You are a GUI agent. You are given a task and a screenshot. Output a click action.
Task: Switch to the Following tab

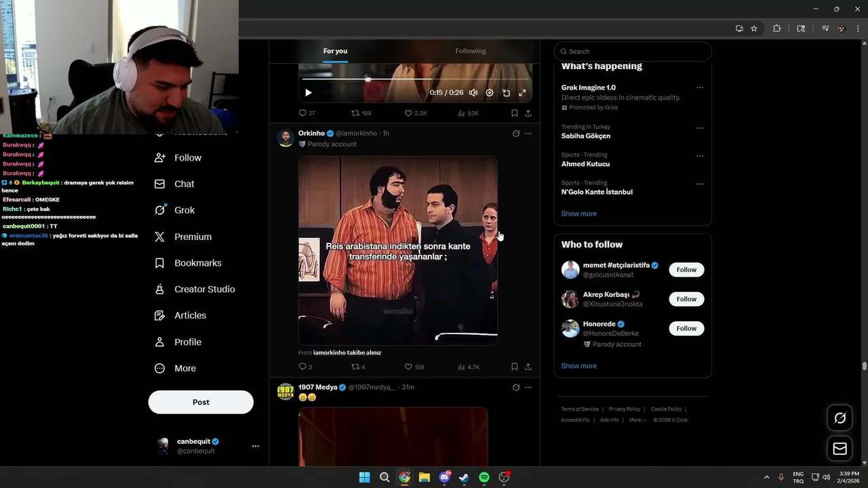point(471,52)
